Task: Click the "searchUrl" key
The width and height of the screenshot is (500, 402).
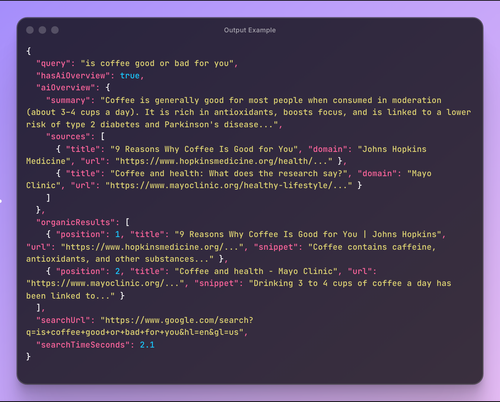Action: click(x=63, y=320)
